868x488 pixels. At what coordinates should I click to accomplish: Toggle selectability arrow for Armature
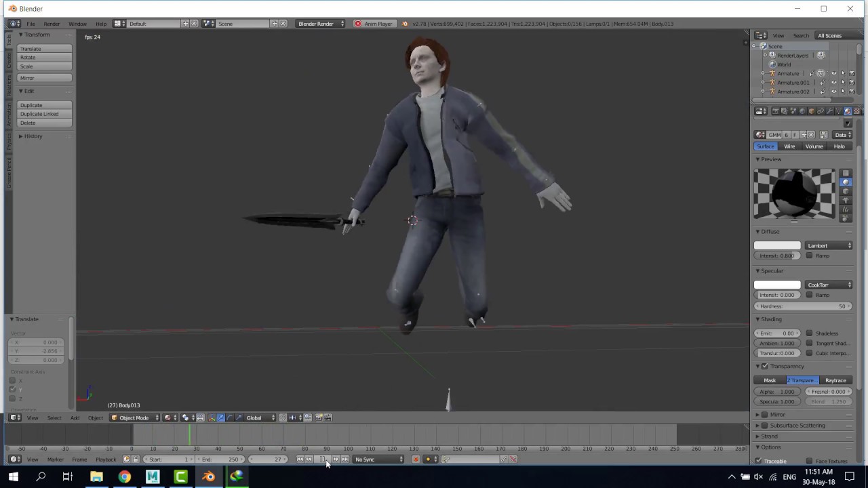coord(843,73)
